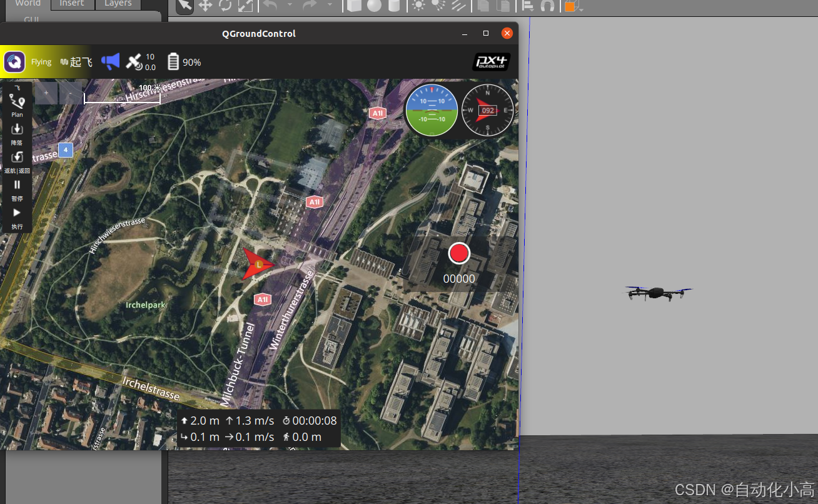Click the red record button above 00000
Viewport: 818px width, 504px height.
click(459, 253)
